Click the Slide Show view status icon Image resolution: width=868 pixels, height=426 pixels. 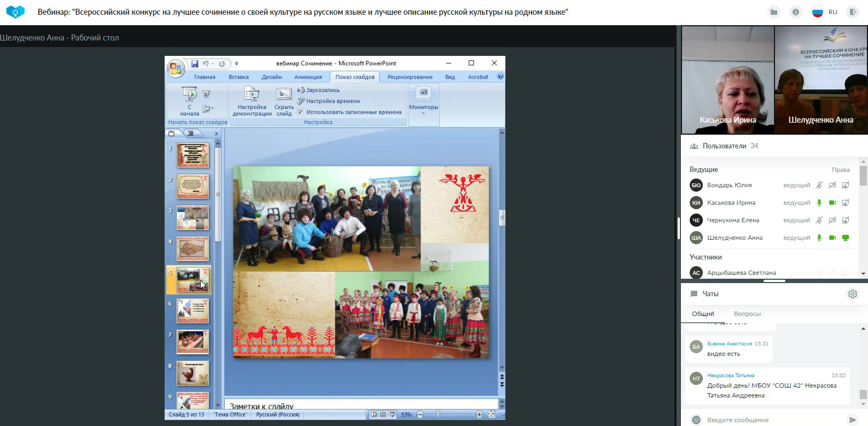(392, 415)
